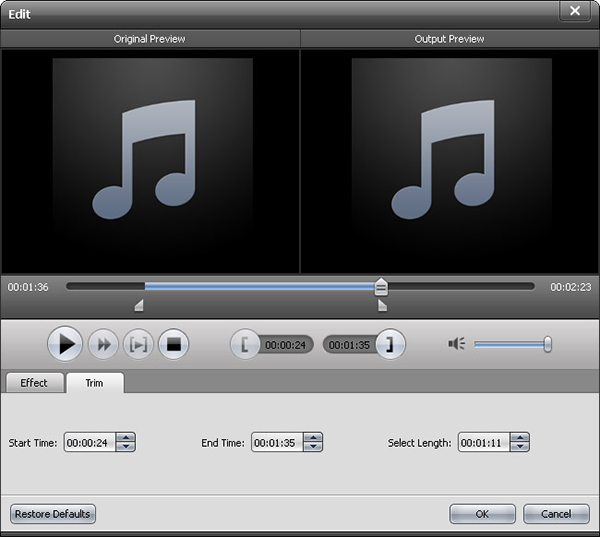Start playback with the Play button
Image resolution: width=600 pixels, height=537 pixels.
65,344
